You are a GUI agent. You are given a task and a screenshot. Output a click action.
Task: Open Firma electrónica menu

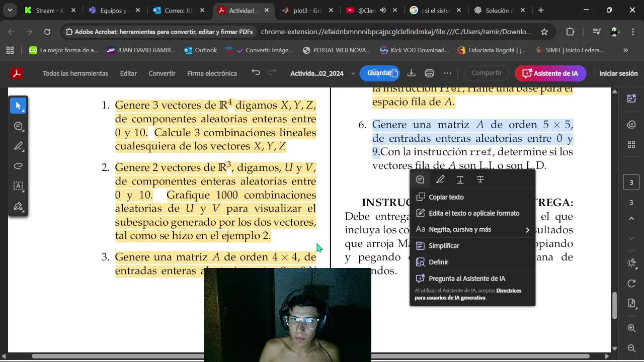pos(212,73)
